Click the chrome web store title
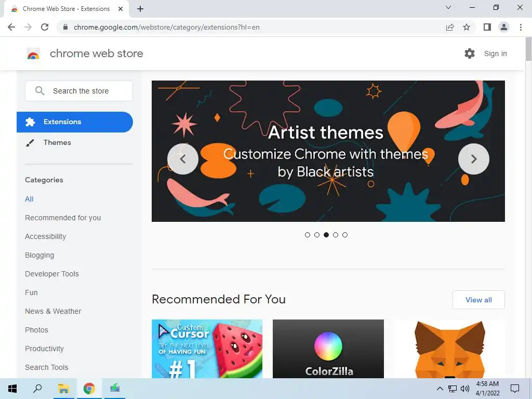This screenshot has height=399, width=532. [x=96, y=54]
